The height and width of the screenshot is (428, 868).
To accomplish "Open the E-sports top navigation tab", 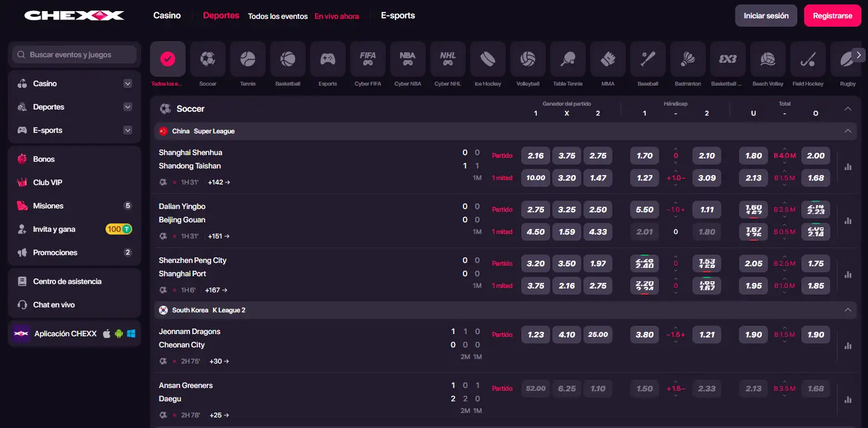I will [398, 16].
